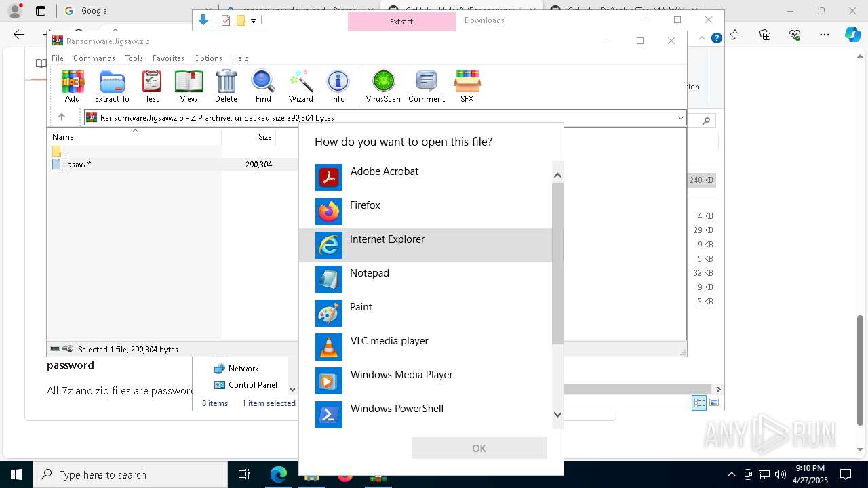Image resolution: width=868 pixels, height=488 pixels.
Task: Click the Extract To toolbar icon
Action: 112,86
